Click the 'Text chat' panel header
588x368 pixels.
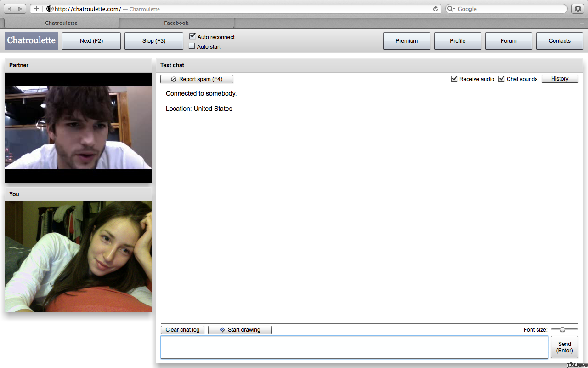[369, 65]
